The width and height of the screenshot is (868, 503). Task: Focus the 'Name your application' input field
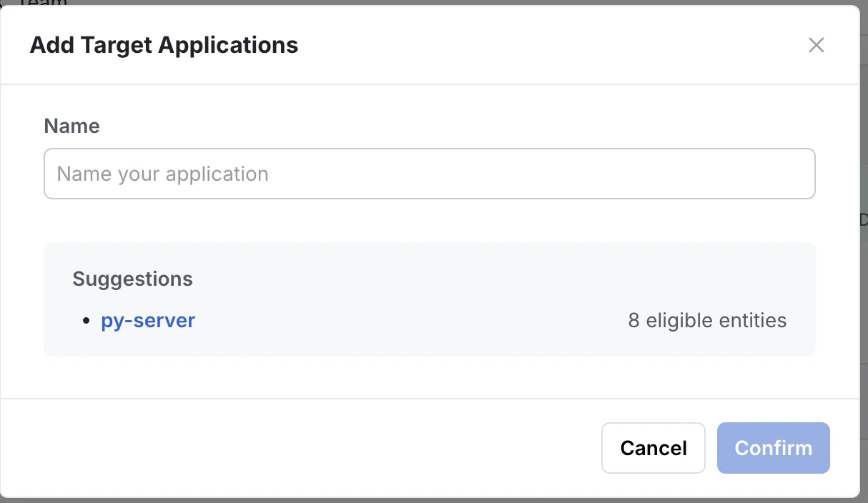pyautogui.click(x=429, y=174)
